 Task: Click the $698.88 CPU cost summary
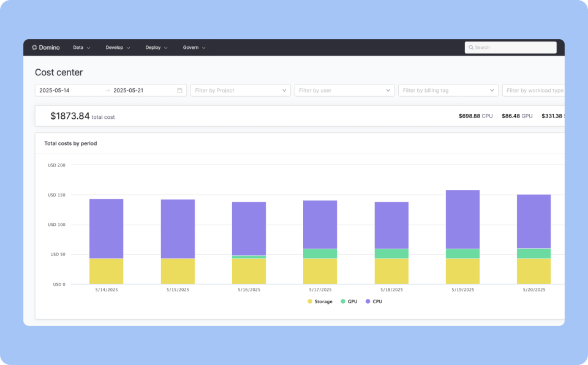(475, 115)
